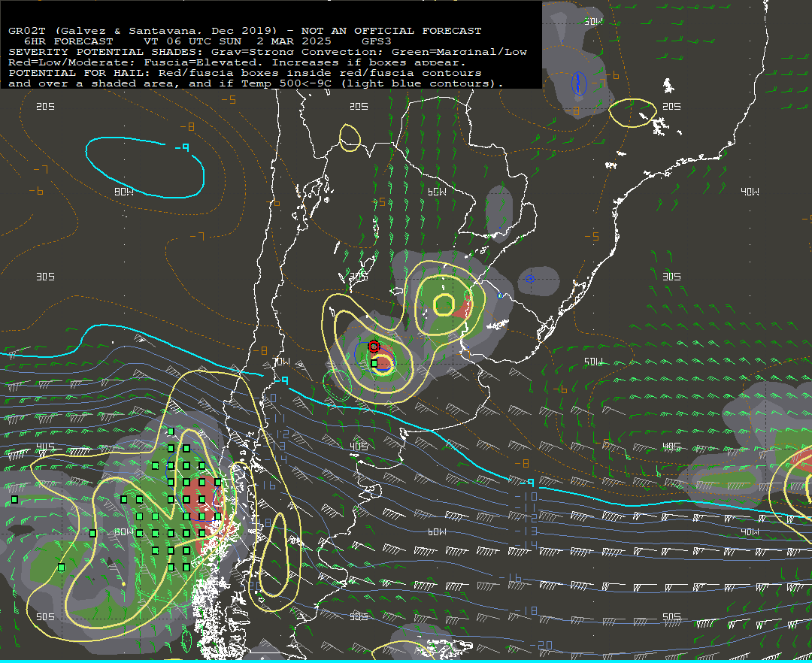Select the cyan -9 label on closed ellipse
This screenshot has height=663, width=812.
click(182, 148)
